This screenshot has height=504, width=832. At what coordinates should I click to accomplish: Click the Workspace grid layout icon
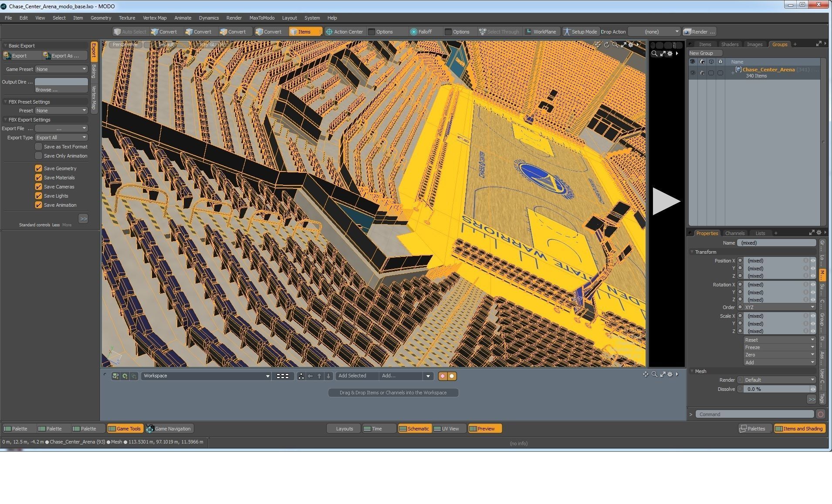pos(283,376)
